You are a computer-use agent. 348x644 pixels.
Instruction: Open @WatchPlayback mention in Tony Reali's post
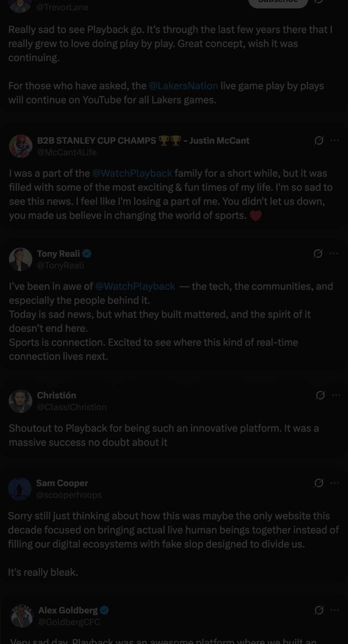click(135, 286)
